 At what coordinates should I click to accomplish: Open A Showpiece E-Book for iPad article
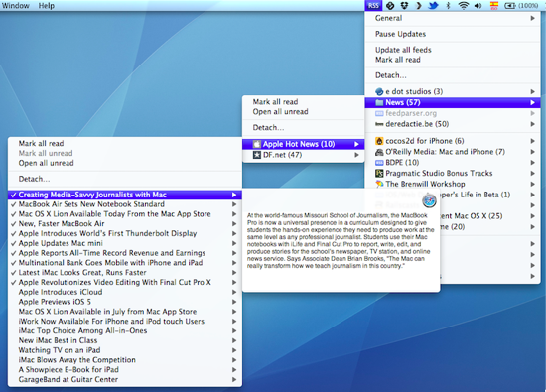(125, 370)
